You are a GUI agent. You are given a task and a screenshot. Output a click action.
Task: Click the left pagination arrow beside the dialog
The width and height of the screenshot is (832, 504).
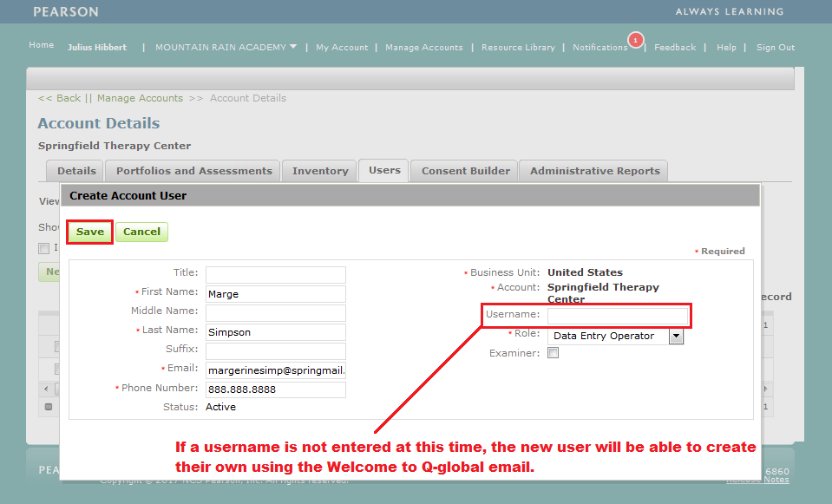pyautogui.click(x=45, y=389)
